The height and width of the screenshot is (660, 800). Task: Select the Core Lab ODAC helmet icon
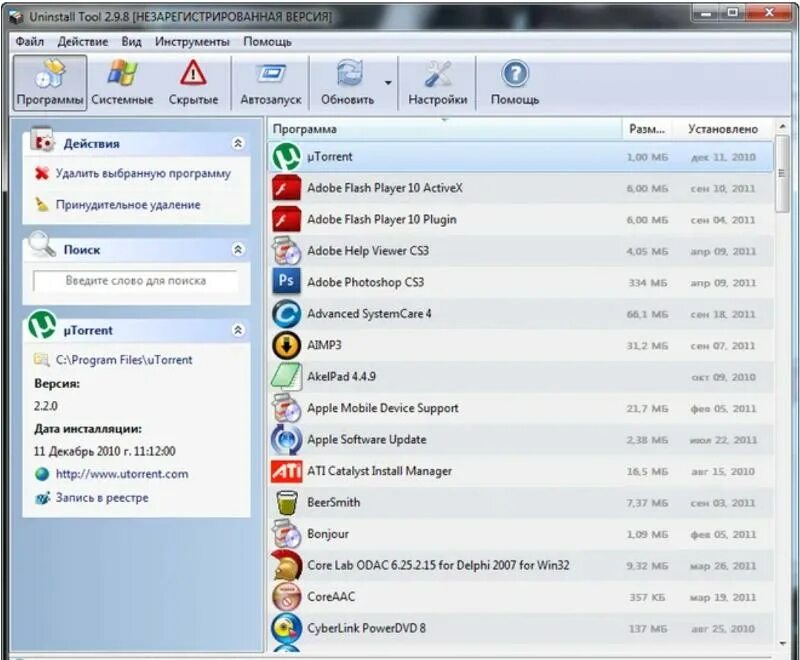point(286,565)
